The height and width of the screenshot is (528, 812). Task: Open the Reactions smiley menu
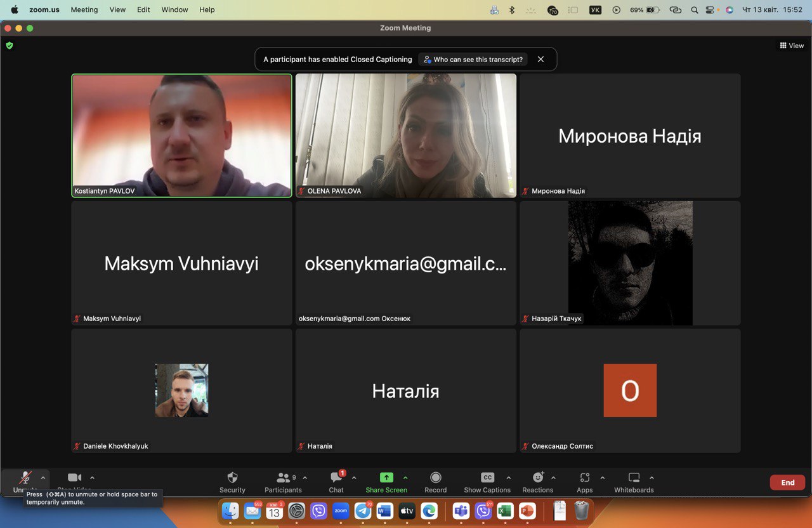(x=538, y=478)
